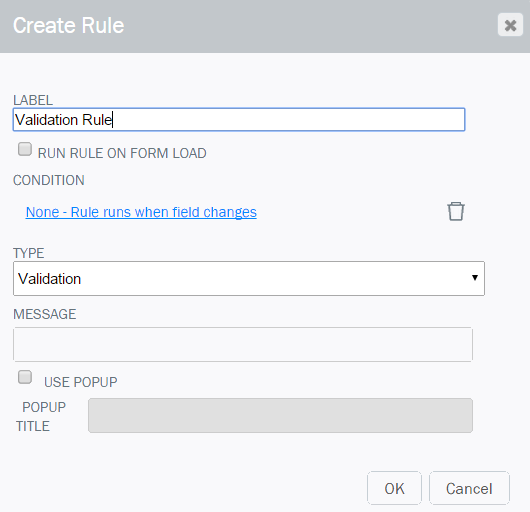Cancel rule creation
Screen dimensions: 530x512
point(469,488)
